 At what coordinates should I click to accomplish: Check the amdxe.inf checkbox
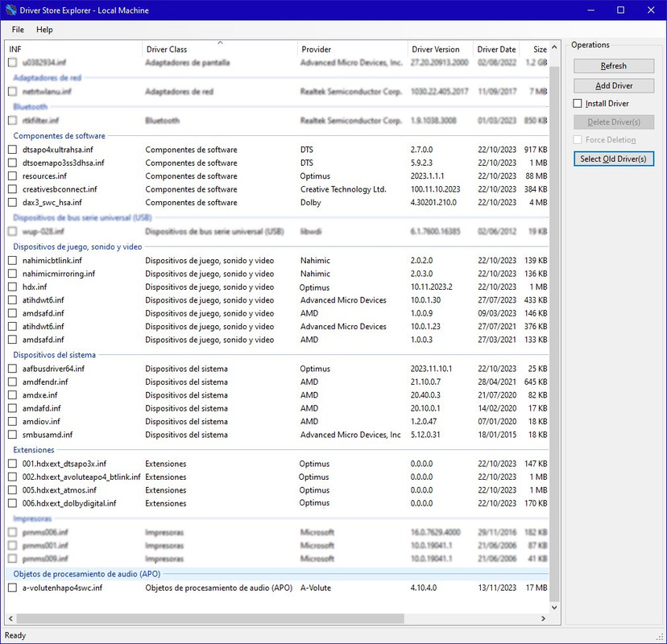12,395
